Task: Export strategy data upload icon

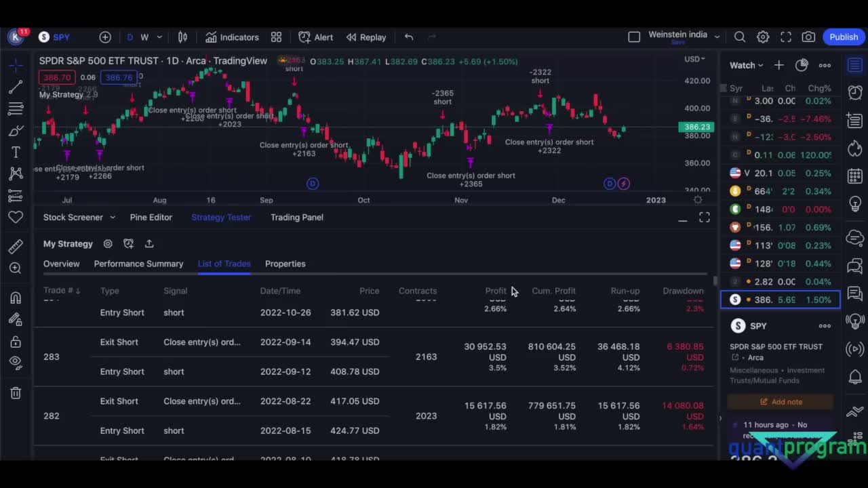Action: tap(149, 244)
